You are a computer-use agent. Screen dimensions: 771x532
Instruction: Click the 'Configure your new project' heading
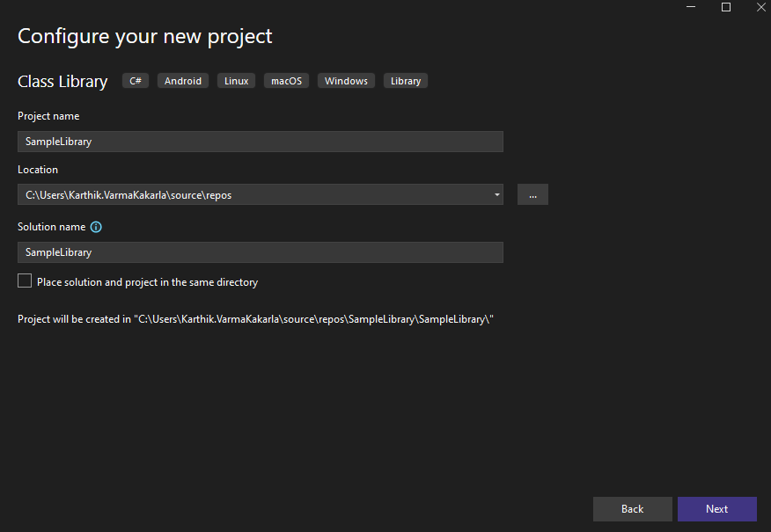pos(144,37)
